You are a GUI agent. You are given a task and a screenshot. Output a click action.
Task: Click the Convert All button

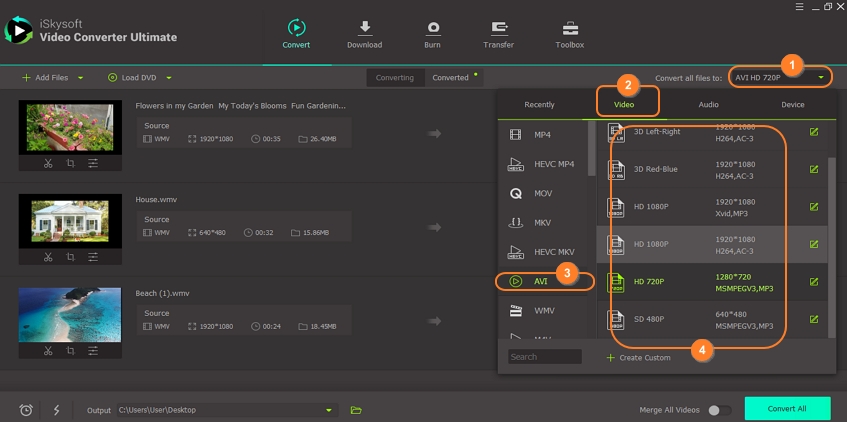coord(786,409)
